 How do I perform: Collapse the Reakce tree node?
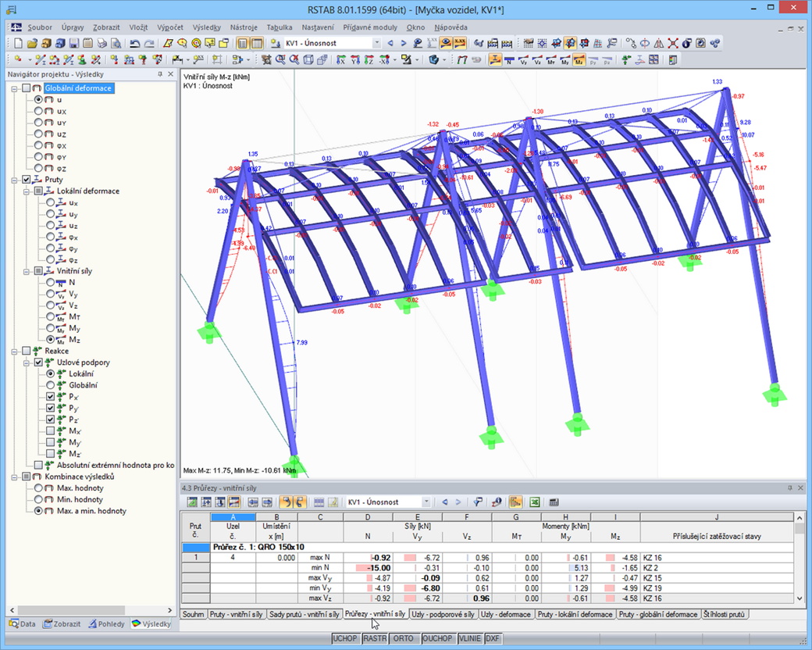15,351
